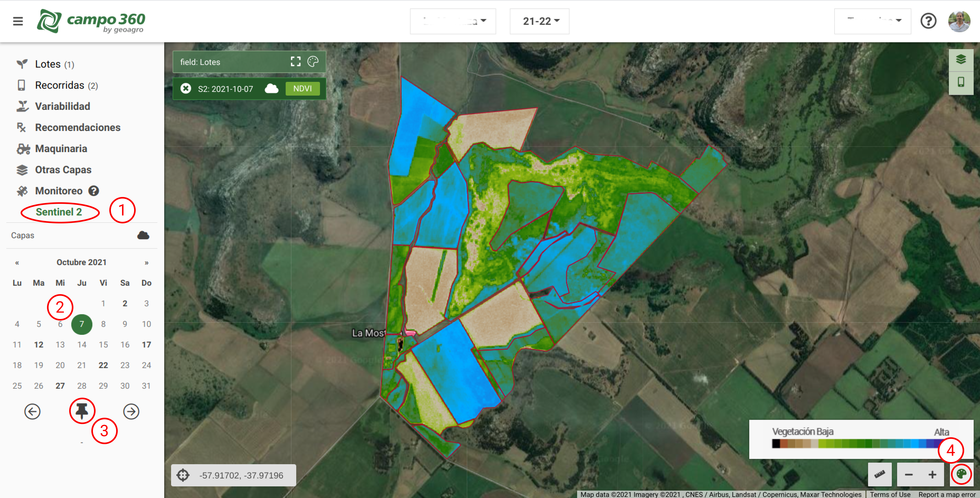Viewport: 980px width, 498px height.
Task: Select October 27 image date
Action: click(x=60, y=386)
